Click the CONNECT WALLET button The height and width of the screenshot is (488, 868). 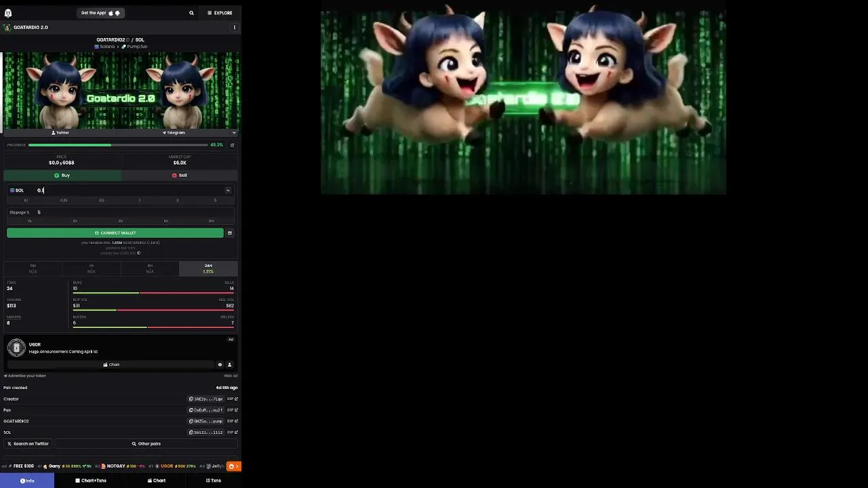click(115, 233)
